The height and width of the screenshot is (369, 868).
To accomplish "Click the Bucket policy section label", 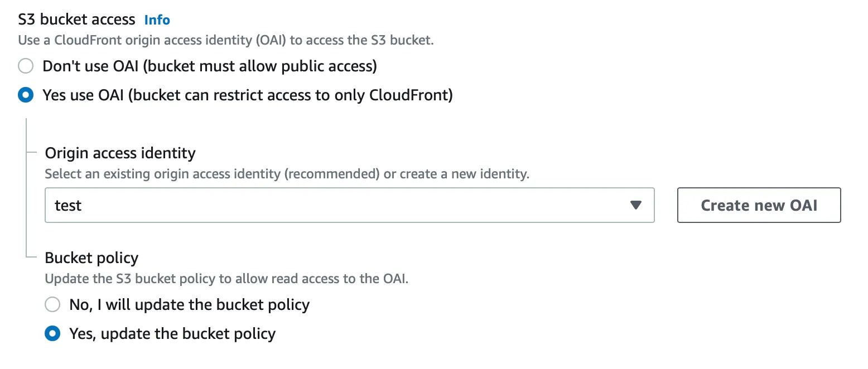I will click(91, 258).
